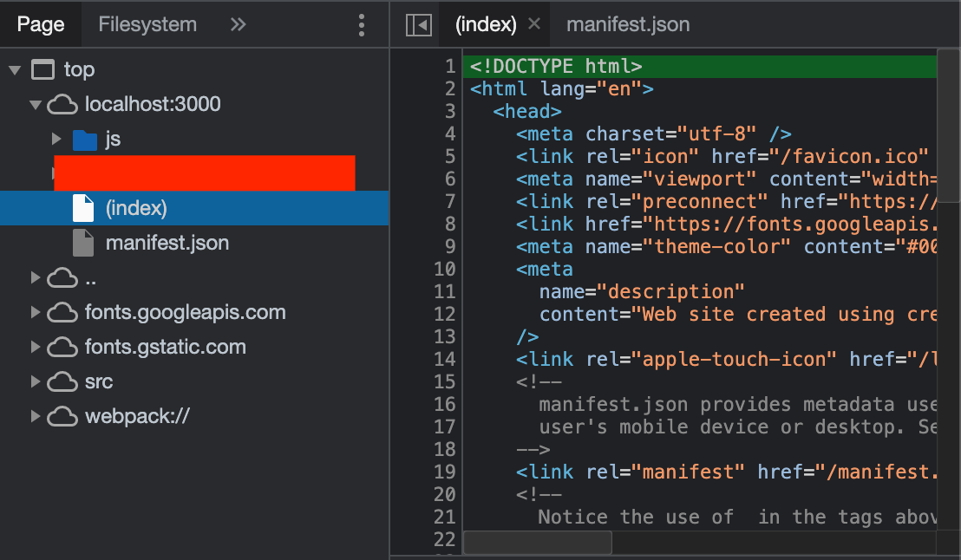This screenshot has height=560, width=961.
Task: Click the js folder icon
Action: 85,139
